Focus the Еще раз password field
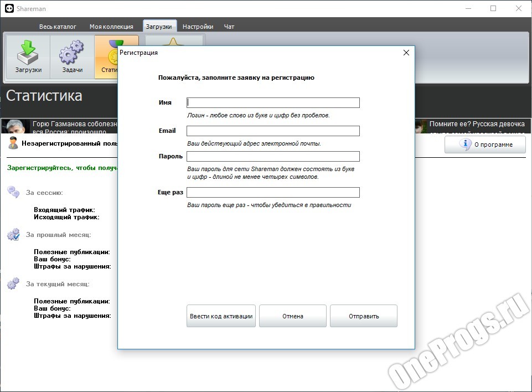The width and height of the screenshot is (532, 392). [273, 193]
